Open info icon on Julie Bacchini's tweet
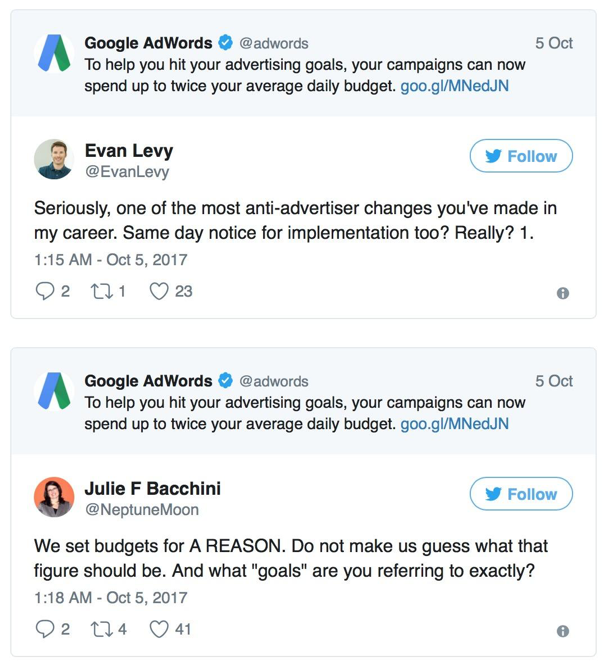The width and height of the screenshot is (607, 664). pos(563,631)
